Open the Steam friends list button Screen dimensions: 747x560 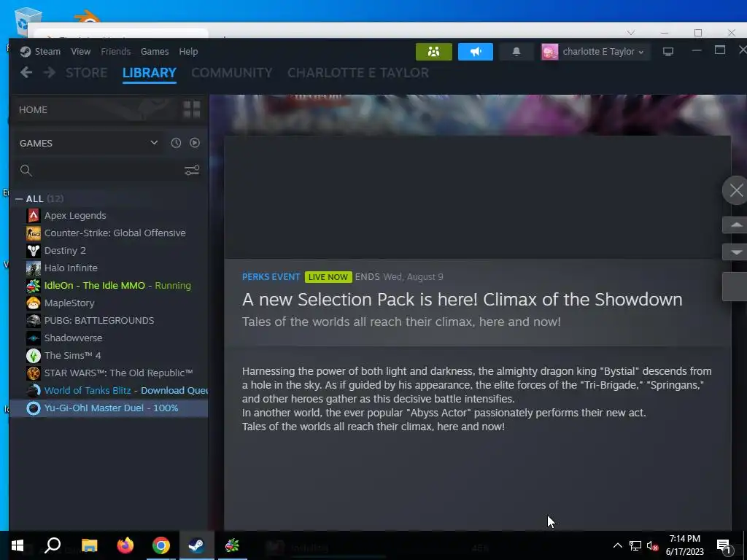tap(433, 52)
